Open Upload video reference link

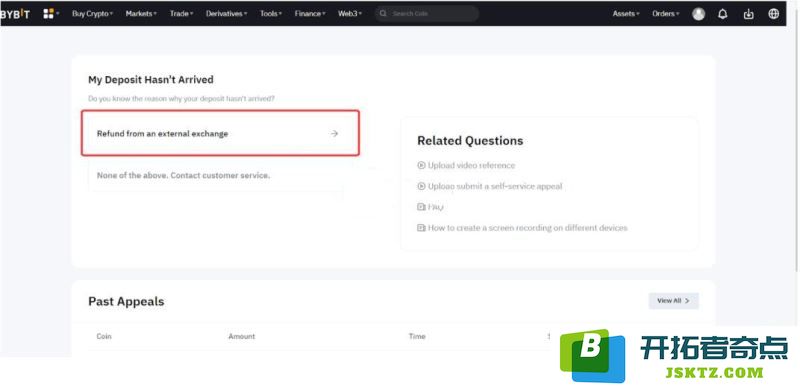[x=471, y=165]
